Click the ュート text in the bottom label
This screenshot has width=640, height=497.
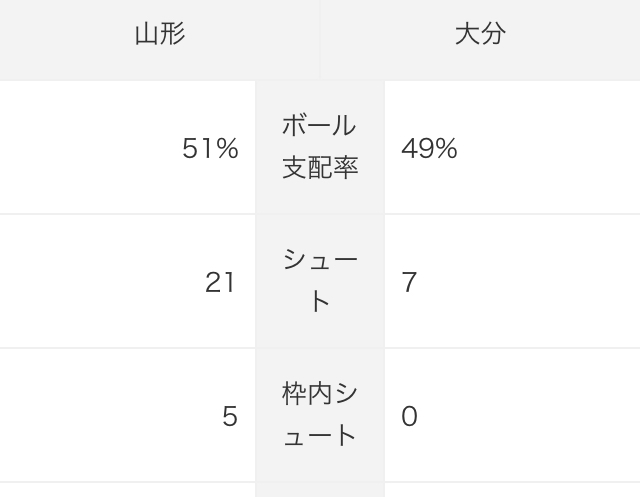click(319, 436)
